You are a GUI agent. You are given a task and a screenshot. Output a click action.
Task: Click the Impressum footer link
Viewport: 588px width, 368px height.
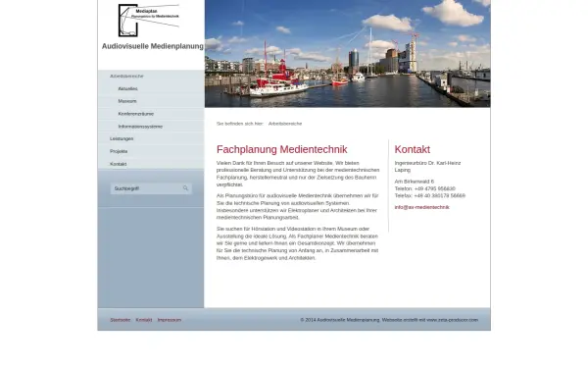(x=170, y=320)
